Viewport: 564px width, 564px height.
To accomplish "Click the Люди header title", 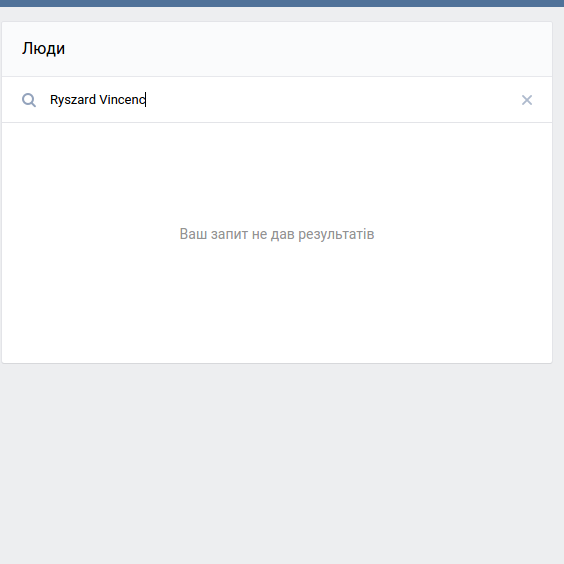I will coord(44,49).
